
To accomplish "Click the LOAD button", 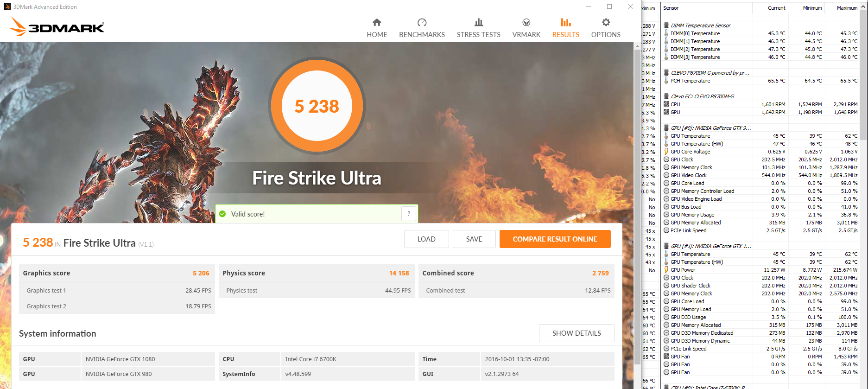I will (x=426, y=239).
